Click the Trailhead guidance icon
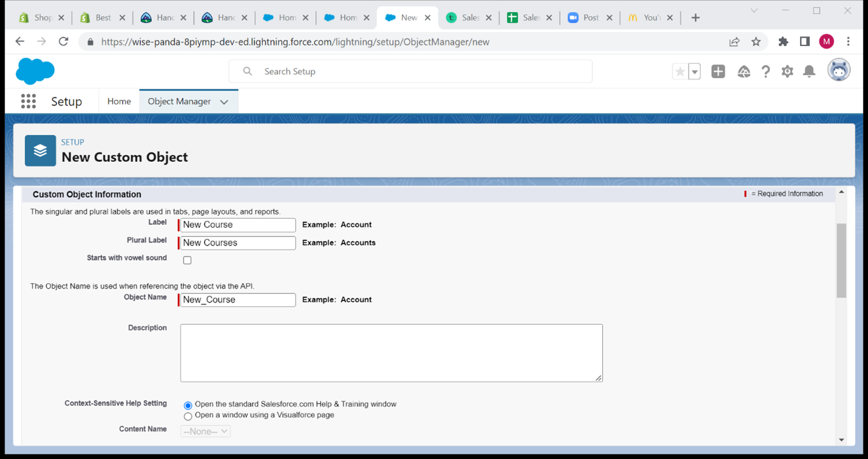Viewport: 868px width, 459px height. click(744, 72)
